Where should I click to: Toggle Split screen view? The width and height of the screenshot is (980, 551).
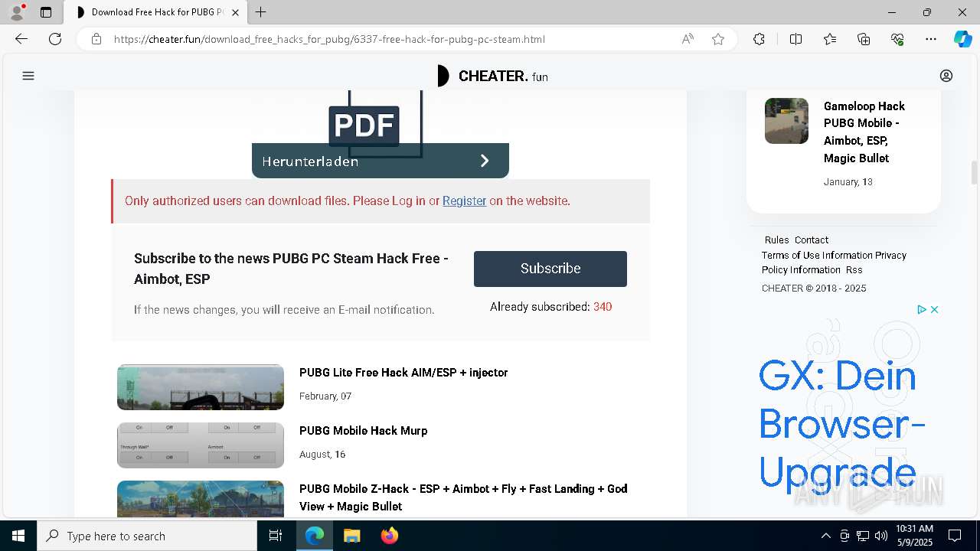tap(795, 39)
